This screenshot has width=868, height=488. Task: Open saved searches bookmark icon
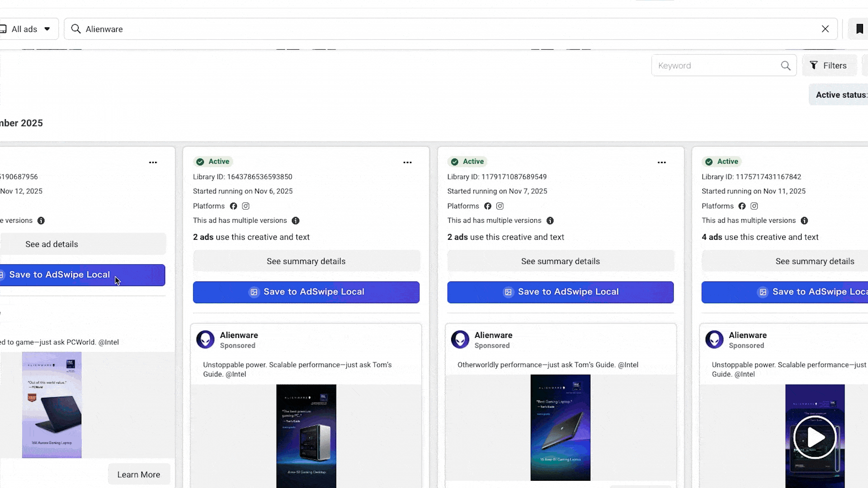859,29
